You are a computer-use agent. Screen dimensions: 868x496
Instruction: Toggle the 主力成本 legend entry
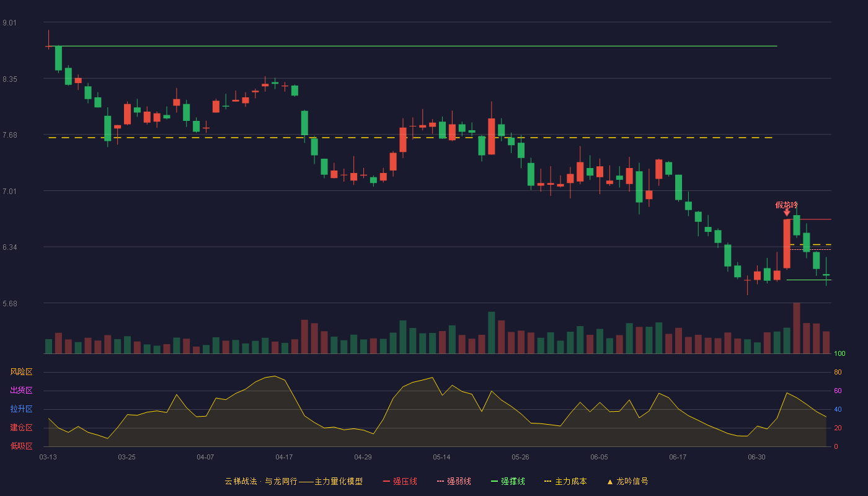pos(565,481)
